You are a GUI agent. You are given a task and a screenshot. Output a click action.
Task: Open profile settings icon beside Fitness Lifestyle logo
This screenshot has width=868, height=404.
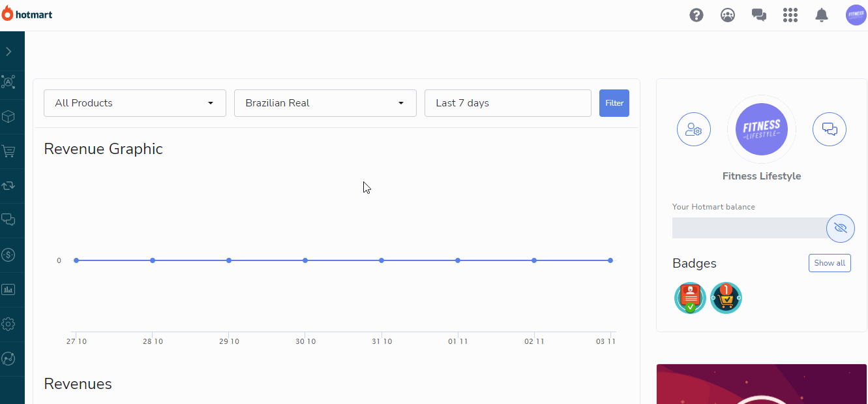(x=693, y=129)
